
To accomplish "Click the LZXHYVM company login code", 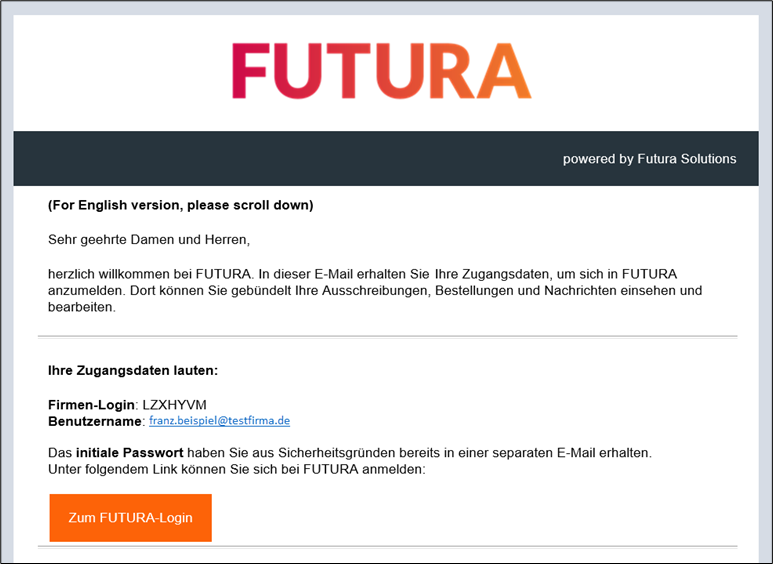I will coord(175,404).
